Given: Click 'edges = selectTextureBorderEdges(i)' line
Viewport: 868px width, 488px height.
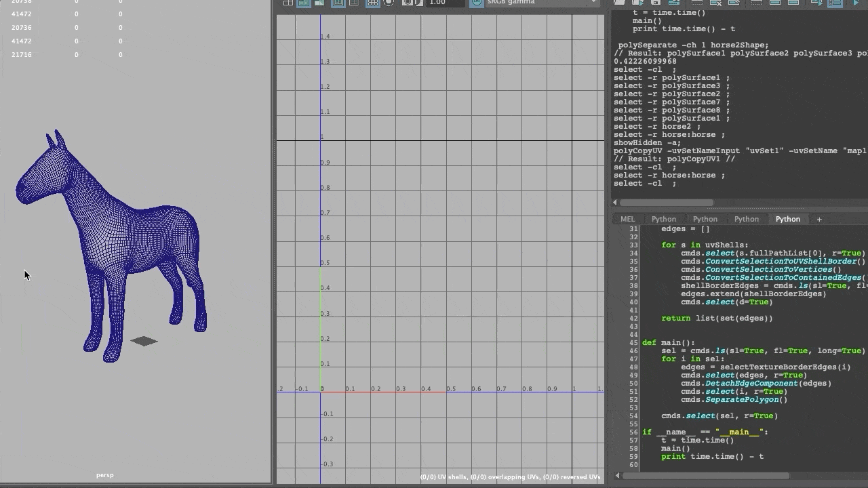Looking at the screenshot, I should pyautogui.click(x=766, y=367).
